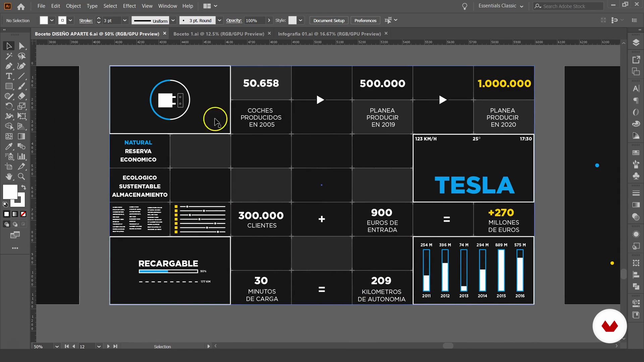Open the Essentials Classic workspace dropdown

tap(501, 6)
